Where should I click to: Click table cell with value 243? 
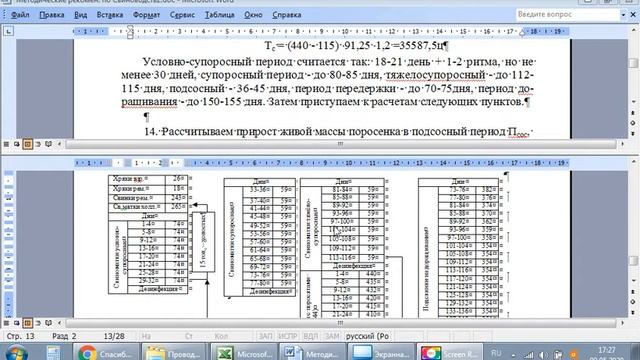[x=176, y=198]
